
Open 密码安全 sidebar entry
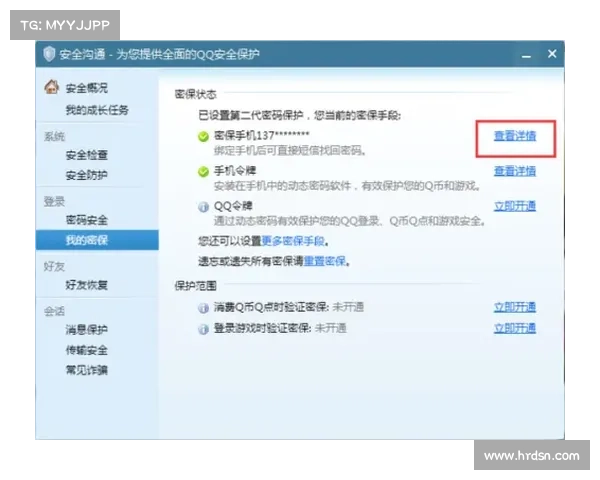point(86,220)
